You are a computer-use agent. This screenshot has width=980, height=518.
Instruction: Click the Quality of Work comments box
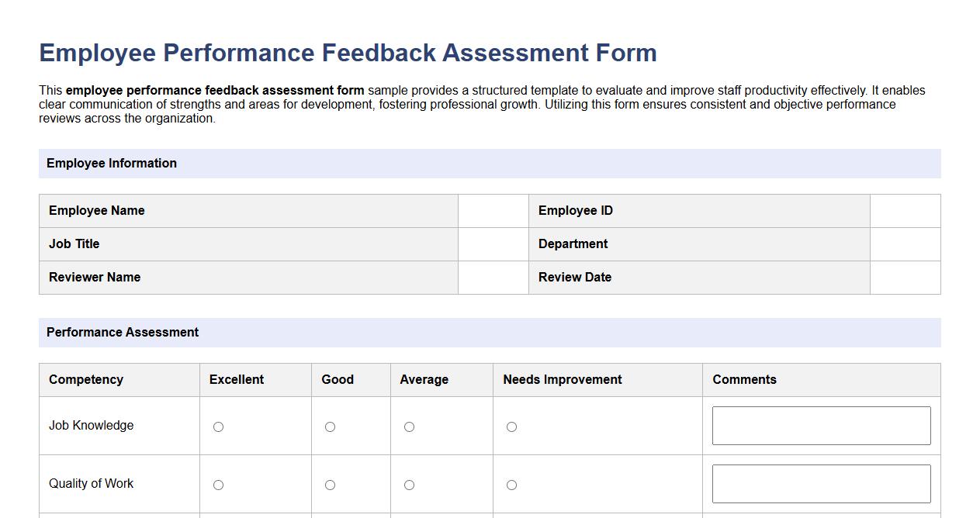820,483
